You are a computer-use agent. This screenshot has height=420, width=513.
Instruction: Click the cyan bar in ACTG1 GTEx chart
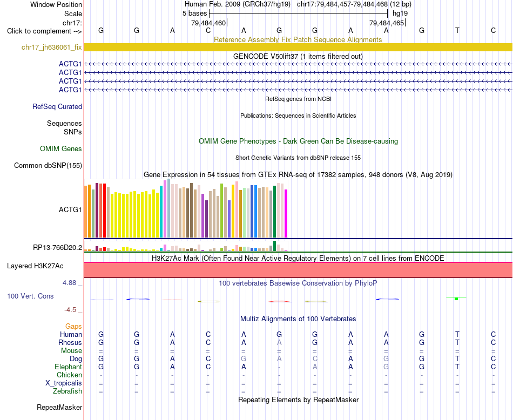coord(161,212)
